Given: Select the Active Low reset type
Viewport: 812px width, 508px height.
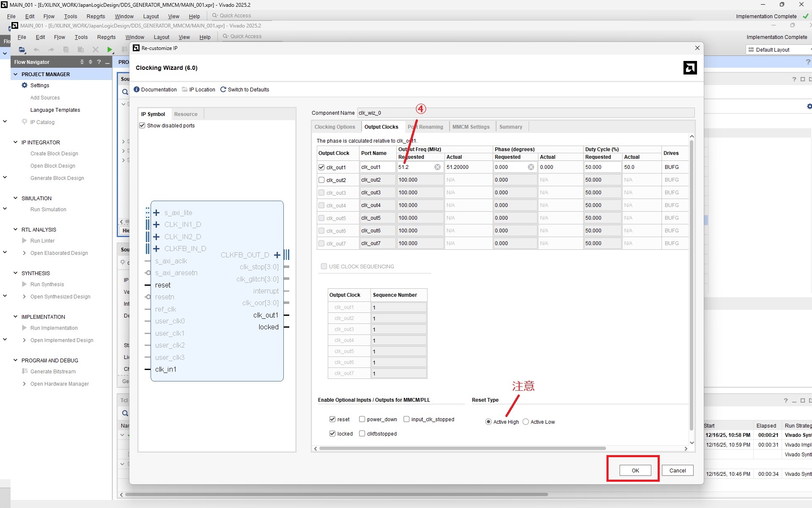Looking at the screenshot, I should [x=526, y=422].
